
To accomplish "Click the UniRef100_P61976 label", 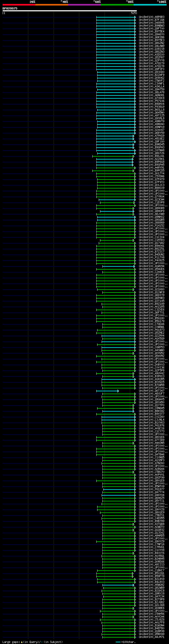I will point(152,426).
